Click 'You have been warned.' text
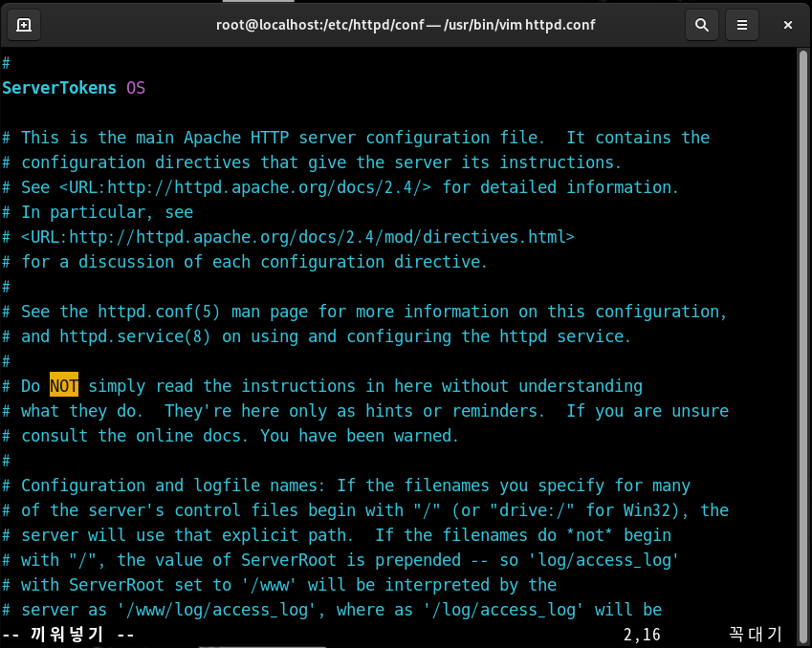This screenshot has height=648, width=812. pos(360,436)
